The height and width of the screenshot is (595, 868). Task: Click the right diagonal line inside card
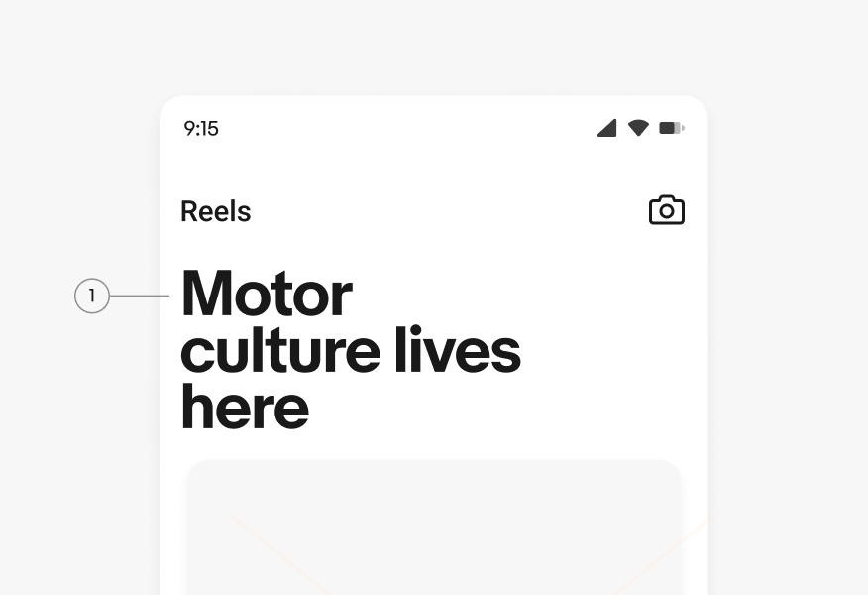662,556
